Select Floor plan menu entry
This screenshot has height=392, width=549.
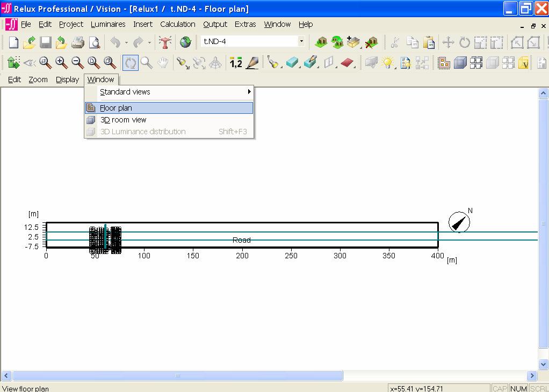point(169,108)
